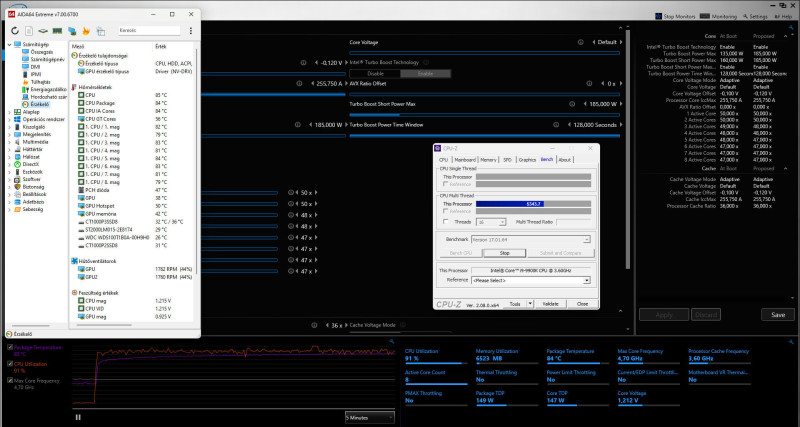
Task: Open Settings in the XTU top bar
Action: click(x=755, y=16)
